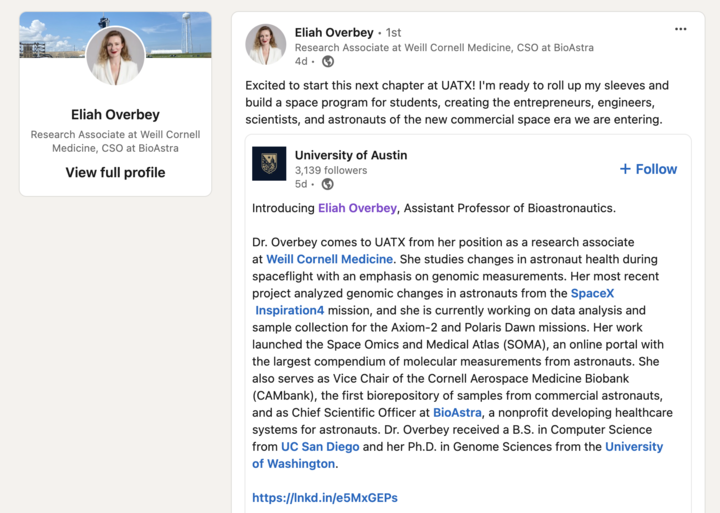Open the three-dot post options menu

(681, 29)
